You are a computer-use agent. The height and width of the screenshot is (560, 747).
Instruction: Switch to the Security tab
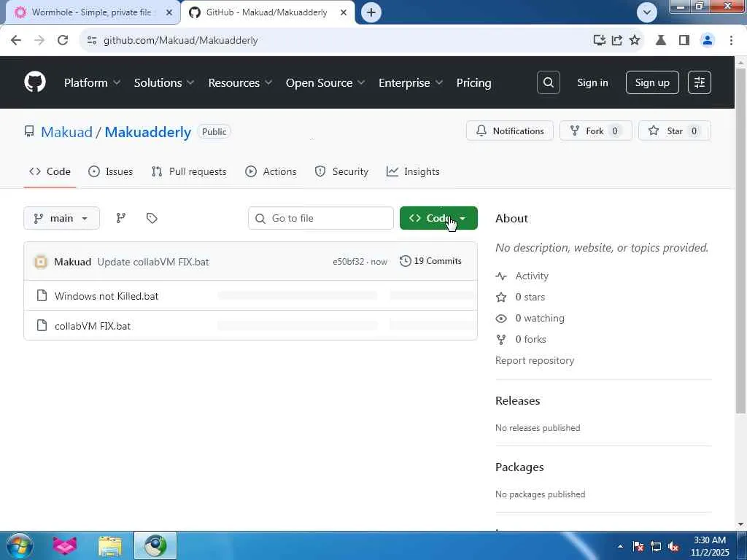coord(341,171)
